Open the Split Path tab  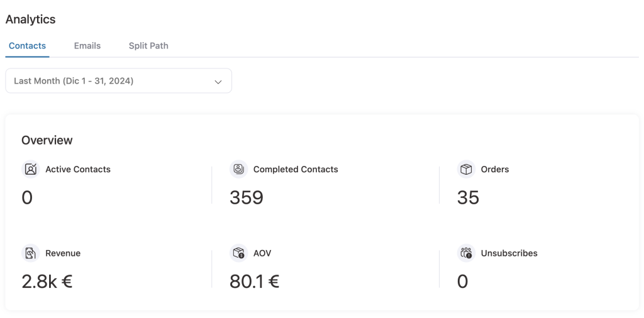tap(148, 46)
